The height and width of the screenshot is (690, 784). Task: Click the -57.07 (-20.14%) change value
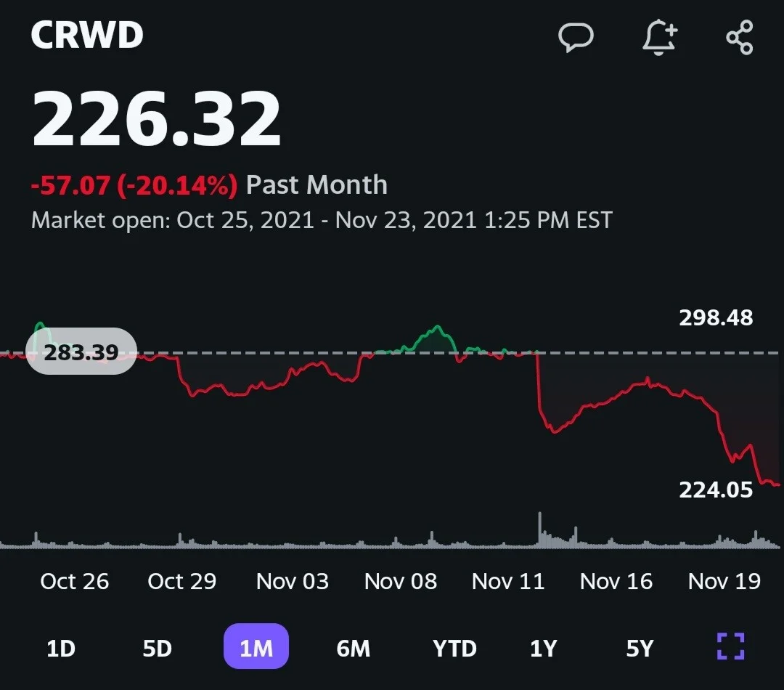click(x=134, y=185)
